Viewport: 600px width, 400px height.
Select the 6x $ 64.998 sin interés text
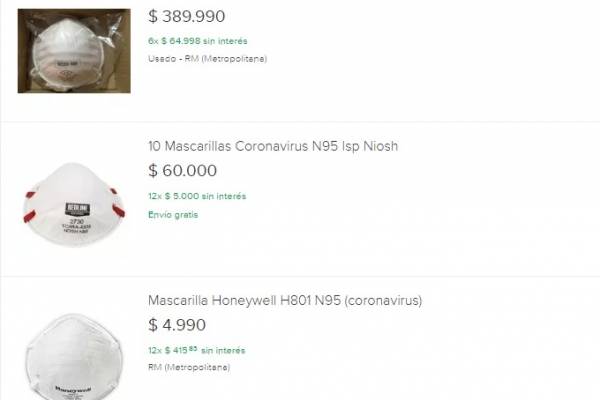(x=198, y=41)
